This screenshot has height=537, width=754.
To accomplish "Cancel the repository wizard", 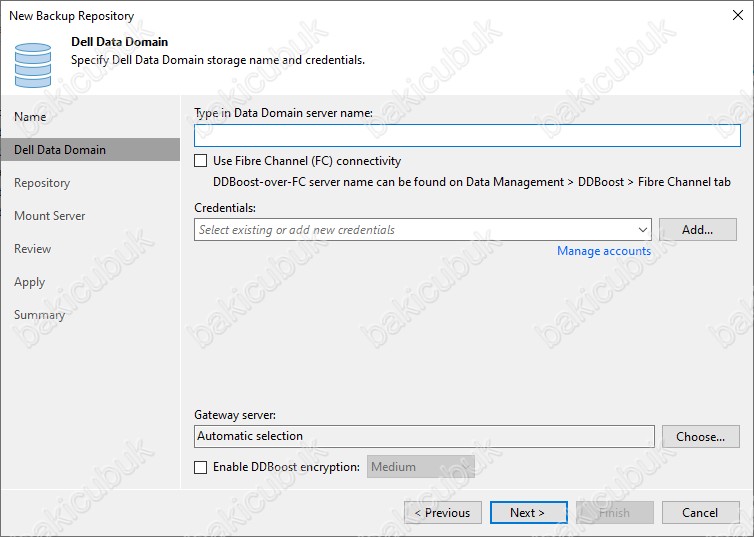I will pyautogui.click(x=701, y=513).
